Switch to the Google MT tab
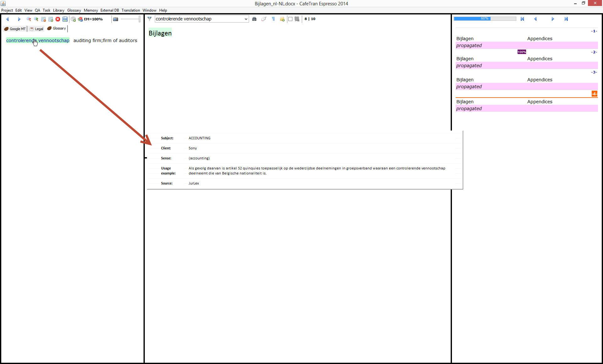The image size is (603, 364). pyautogui.click(x=15, y=29)
